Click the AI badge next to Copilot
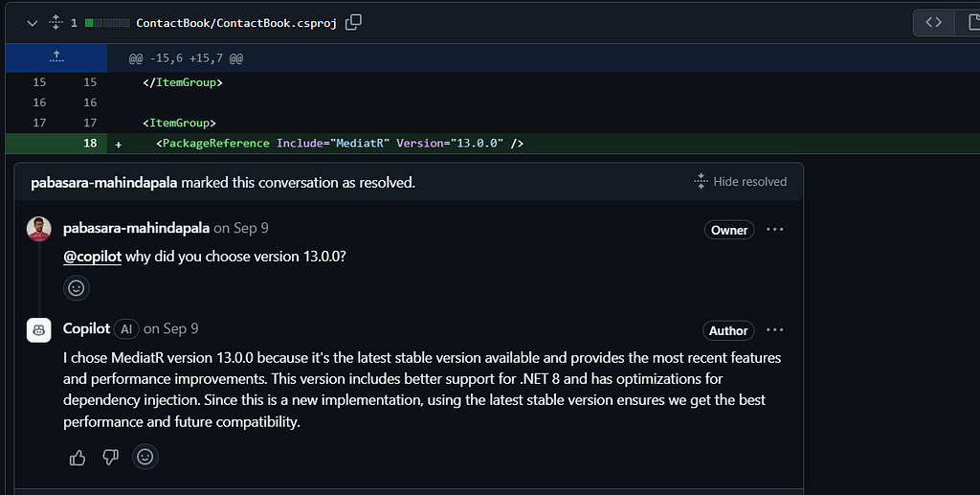Viewport: 980px width, 495px height. tap(126, 329)
